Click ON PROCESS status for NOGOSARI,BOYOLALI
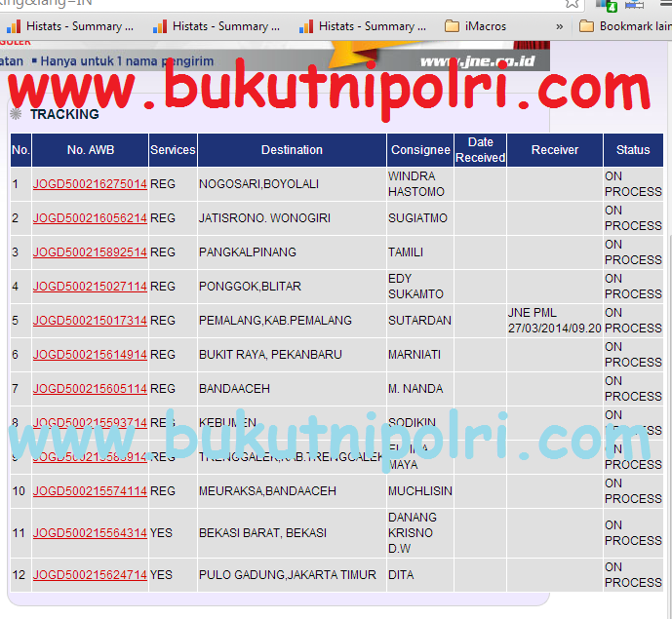 tap(633, 184)
